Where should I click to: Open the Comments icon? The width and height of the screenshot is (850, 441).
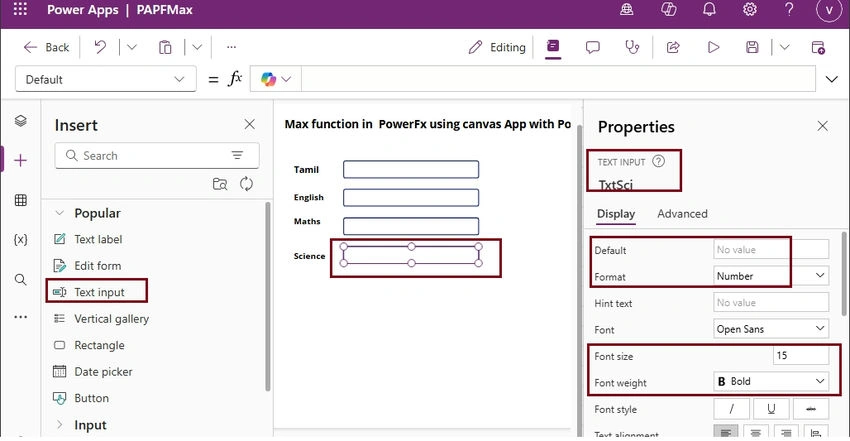click(x=593, y=48)
